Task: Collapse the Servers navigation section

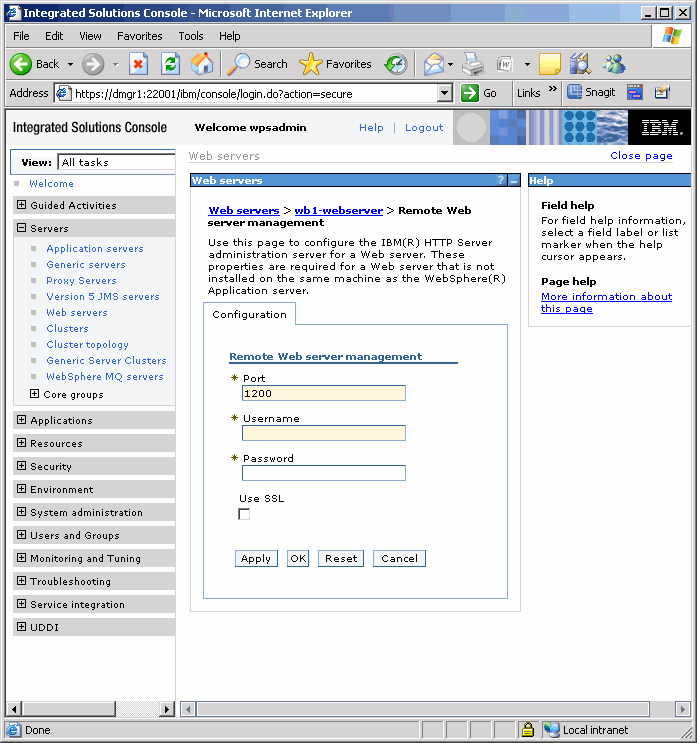Action: [22, 228]
